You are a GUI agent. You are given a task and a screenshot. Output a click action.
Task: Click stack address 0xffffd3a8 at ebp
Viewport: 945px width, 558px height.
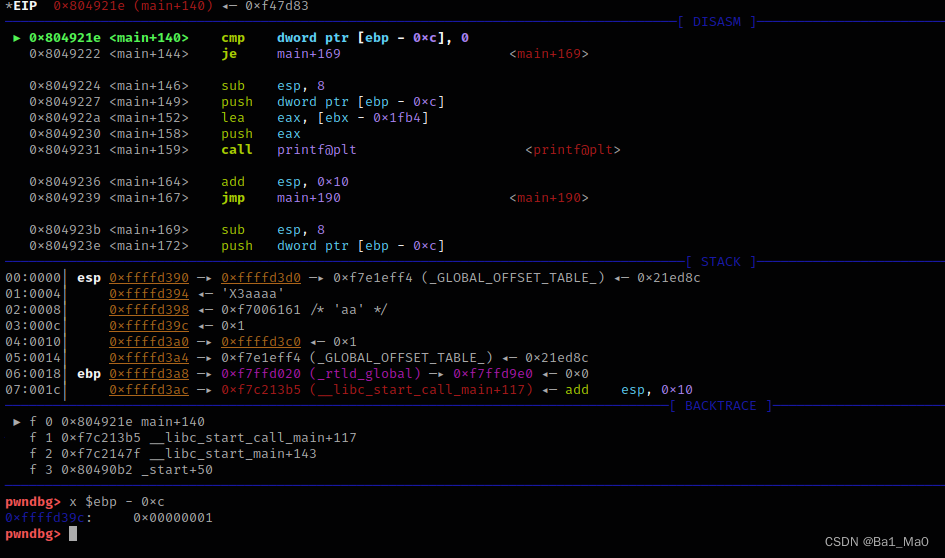pos(149,374)
